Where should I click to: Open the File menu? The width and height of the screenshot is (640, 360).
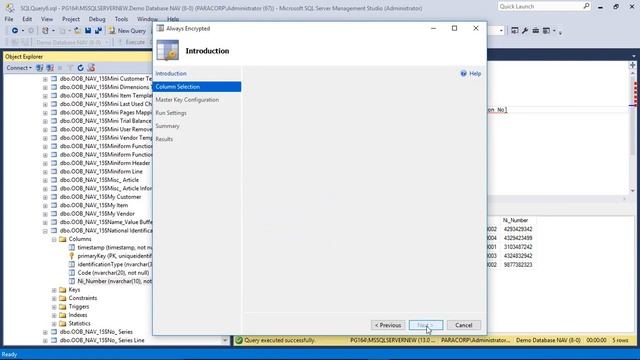click(x=9, y=19)
